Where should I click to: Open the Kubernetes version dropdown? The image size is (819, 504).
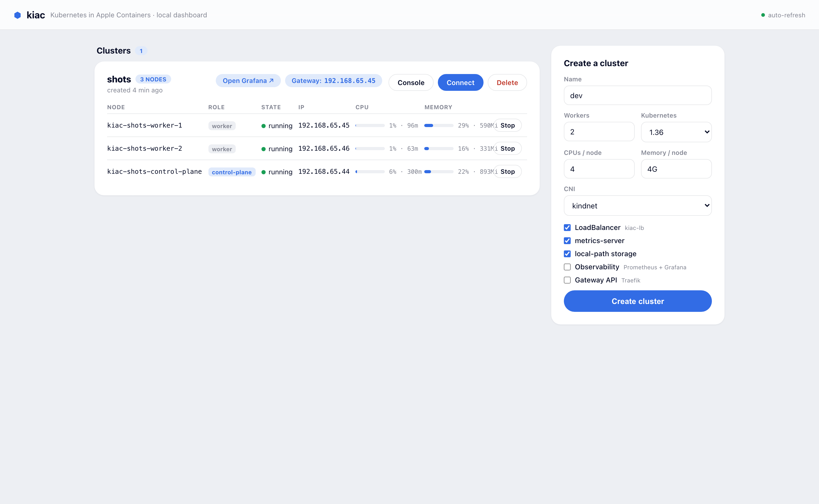(676, 132)
